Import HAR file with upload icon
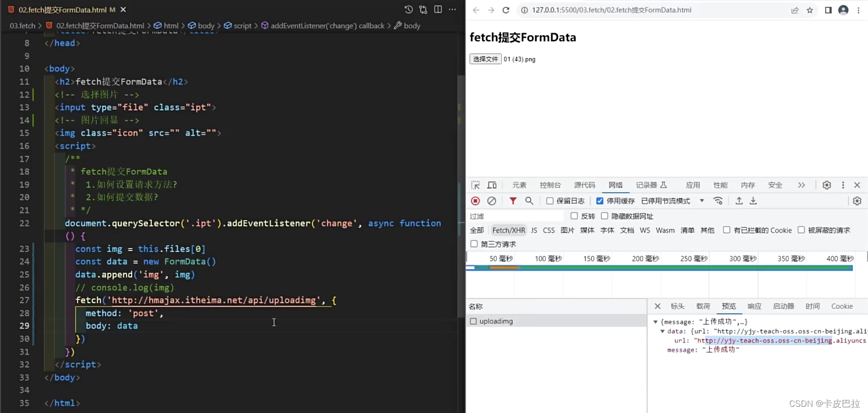This screenshot has width=868, height=413. pyautogui.click(x=739, y=201)
